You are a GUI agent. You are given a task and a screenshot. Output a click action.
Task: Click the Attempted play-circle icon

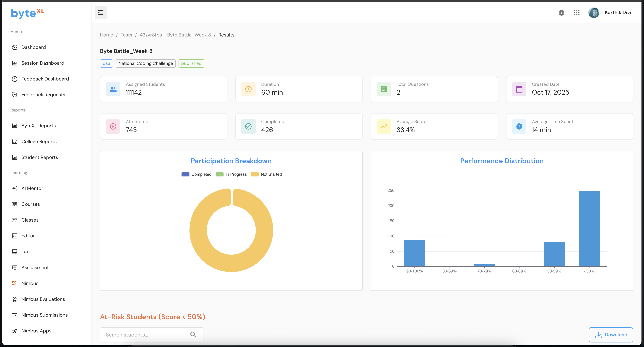click(113, 127)
